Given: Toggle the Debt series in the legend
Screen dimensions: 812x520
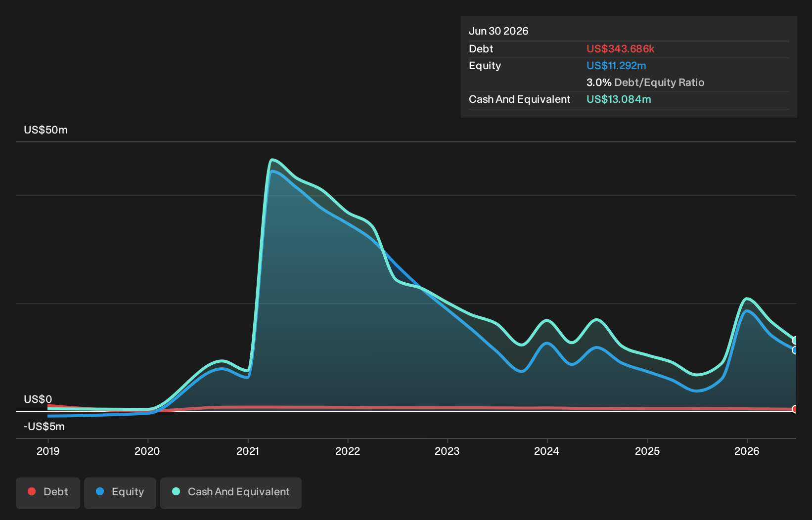Looking at the screenshot, I should 48,493.
